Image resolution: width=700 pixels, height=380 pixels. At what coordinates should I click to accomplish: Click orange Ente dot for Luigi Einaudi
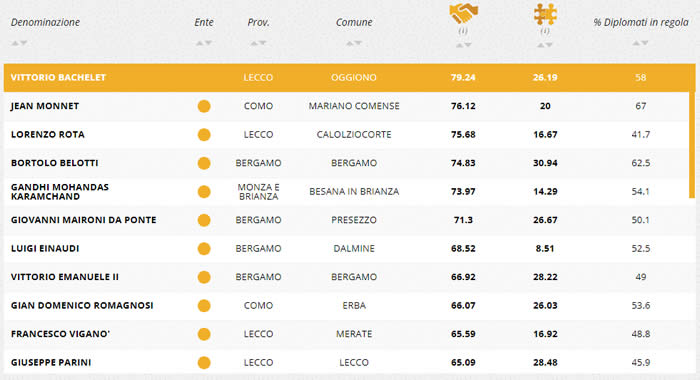pyautogui.click(x=204, y=249)
